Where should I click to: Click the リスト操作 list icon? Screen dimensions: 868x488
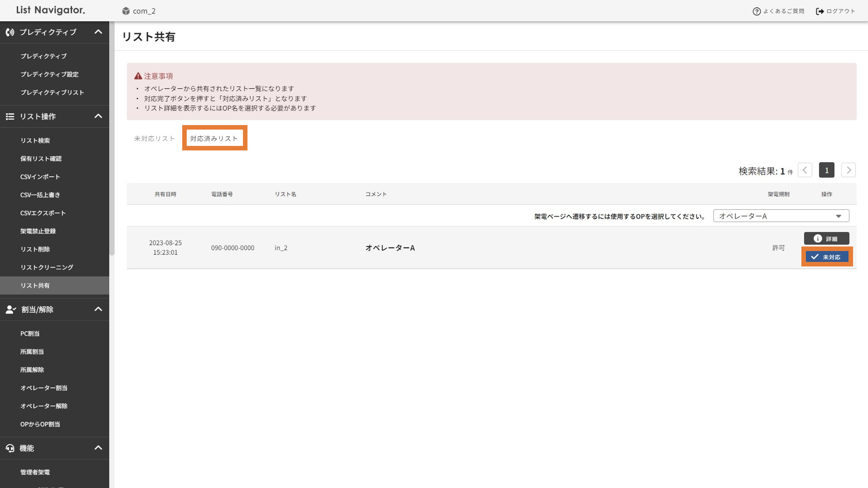[x=10, y=116]
